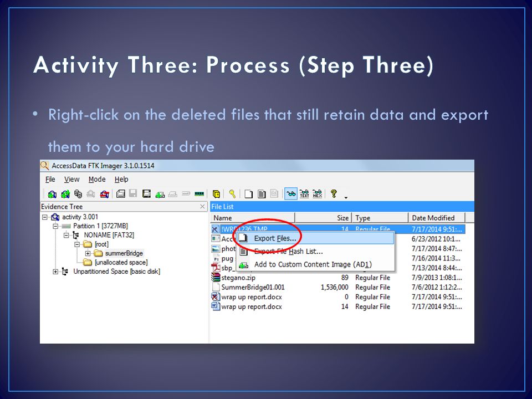Image resolution: width=532 pixels, height=399 pixels.
Task: Click the 7/9/2013 1:08:1... date cell
Action: click(437, 278)
